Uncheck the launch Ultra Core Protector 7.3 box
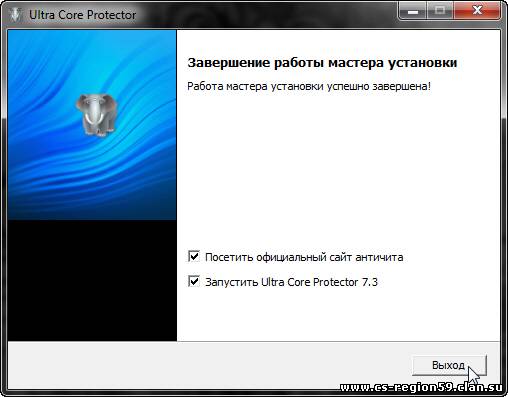The image size is (508, 397). (194, 282)
